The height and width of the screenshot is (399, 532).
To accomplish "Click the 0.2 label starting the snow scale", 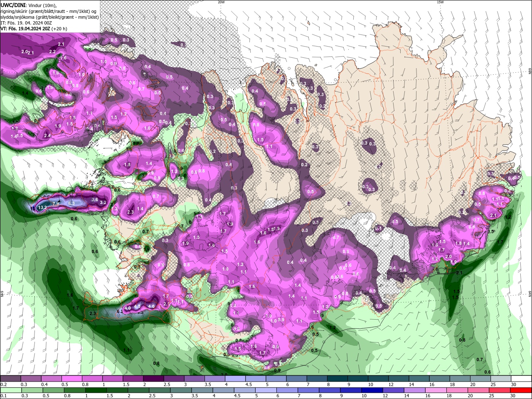I will pyautogui.click(x=3, y=384).
